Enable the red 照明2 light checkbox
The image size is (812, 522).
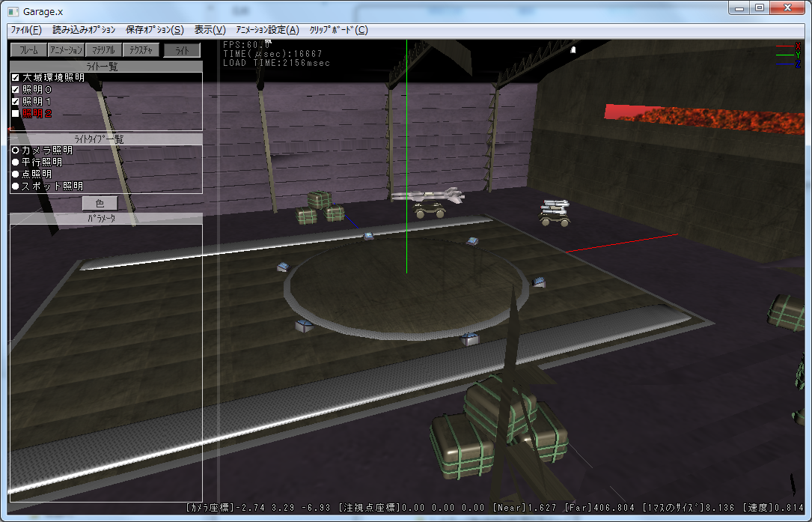[16, 114]
